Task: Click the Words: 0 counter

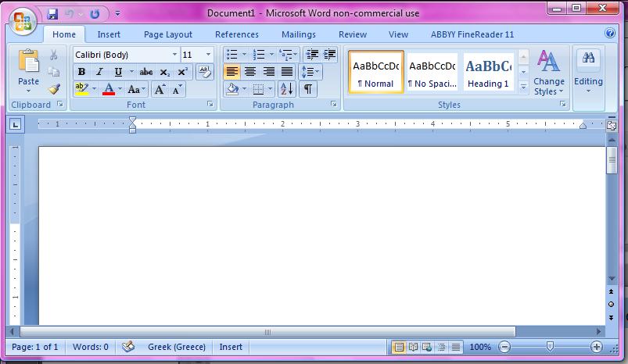Action: tap(91, 347)
